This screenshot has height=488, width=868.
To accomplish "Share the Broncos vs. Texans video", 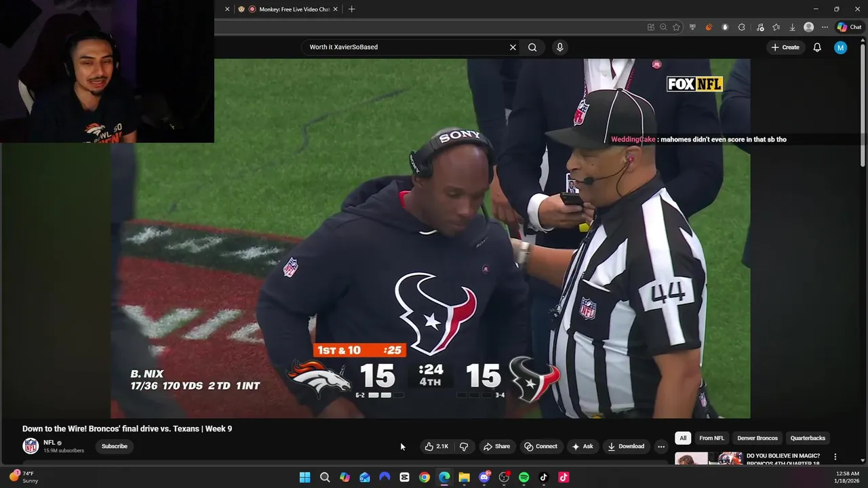I will [496, 446].
